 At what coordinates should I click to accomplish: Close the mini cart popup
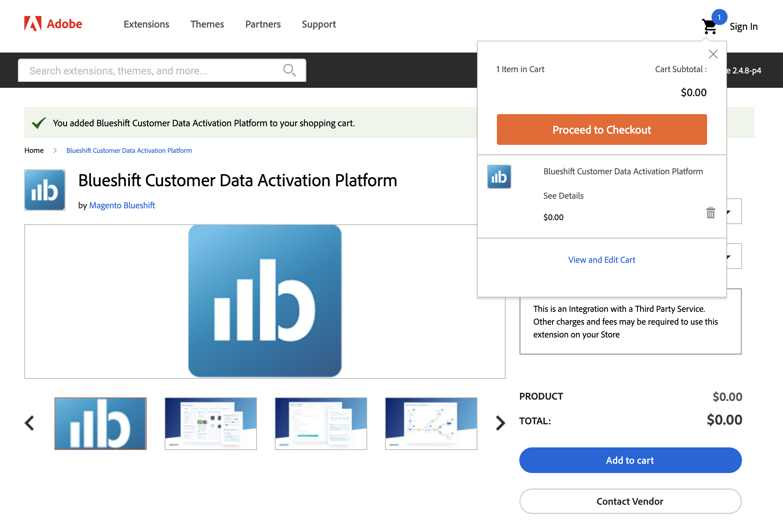click(x=713, y=54)
